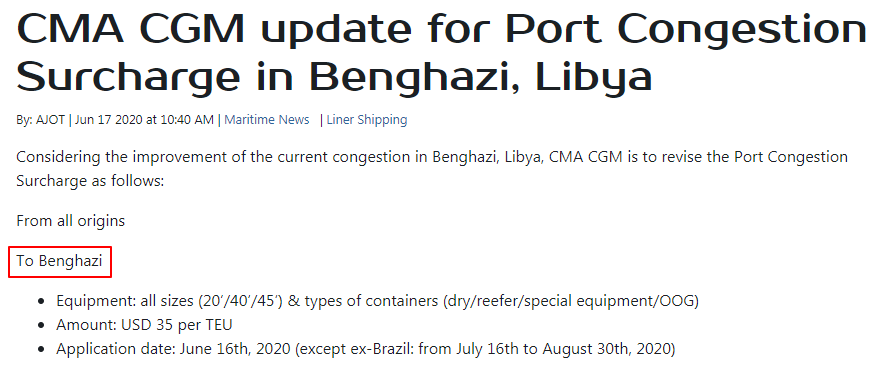Click the Jun 17 2020 publish date

[x=103, y=120]
